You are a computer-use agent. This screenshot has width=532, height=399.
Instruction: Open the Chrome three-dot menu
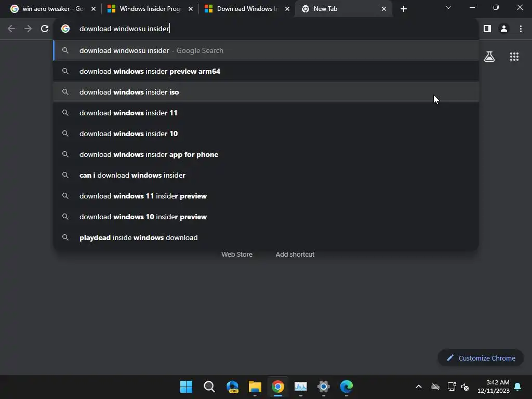[x=521, y=29]
